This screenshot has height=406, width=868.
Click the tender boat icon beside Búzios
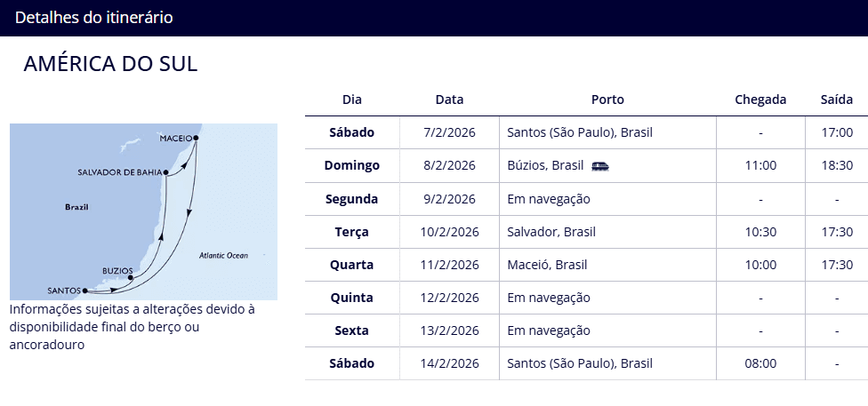[x=600, y=166]
